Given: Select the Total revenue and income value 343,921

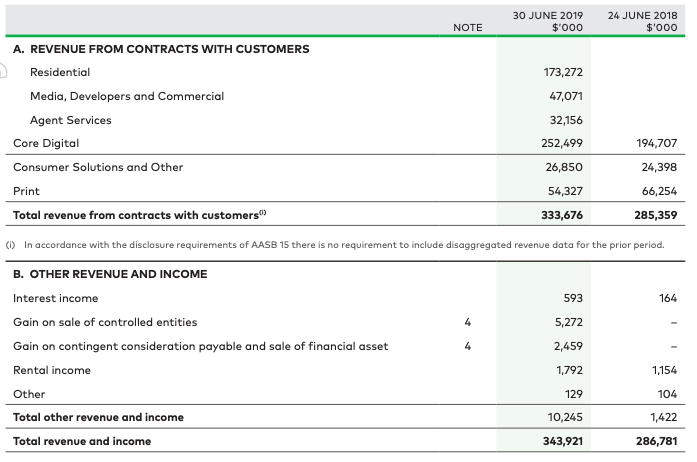Looking at the screenshot, I should pyautogui.click(x=561, y=441).
